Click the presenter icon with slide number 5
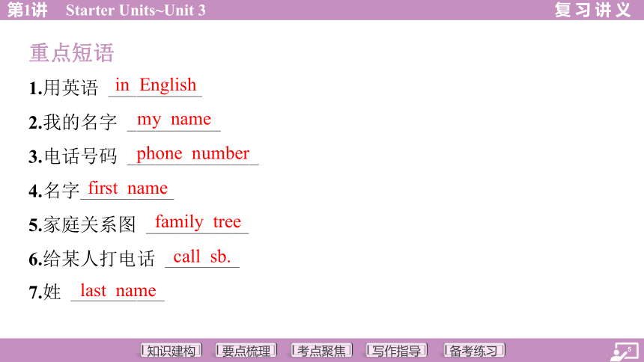Image resolution: width=644 pixels, height=362 pixels. (625, 352)
